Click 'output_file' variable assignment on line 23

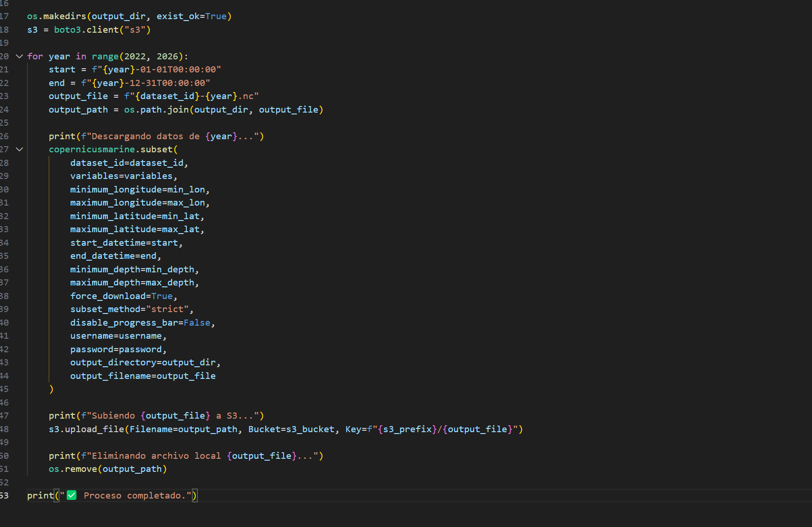tap(78, 96)
